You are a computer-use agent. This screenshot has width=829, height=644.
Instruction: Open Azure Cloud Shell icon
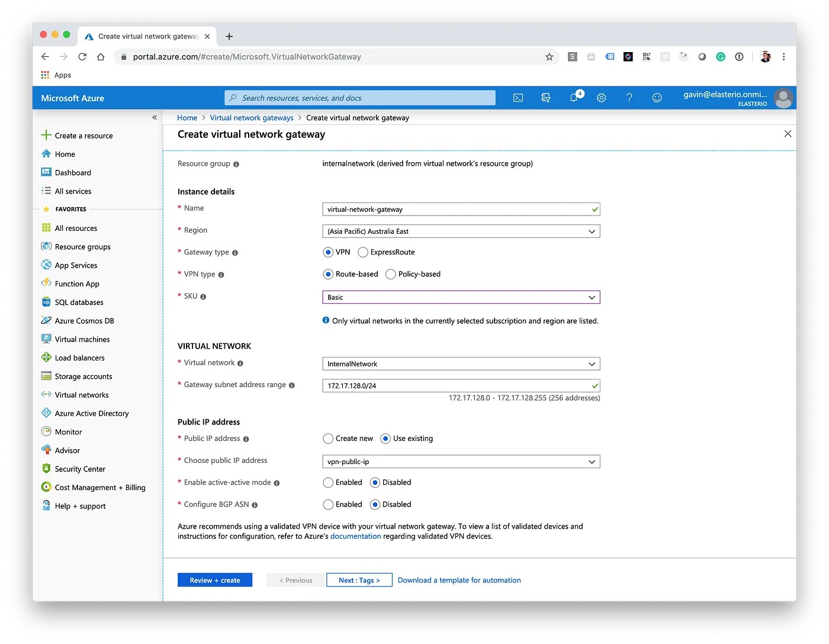(518, 98)
